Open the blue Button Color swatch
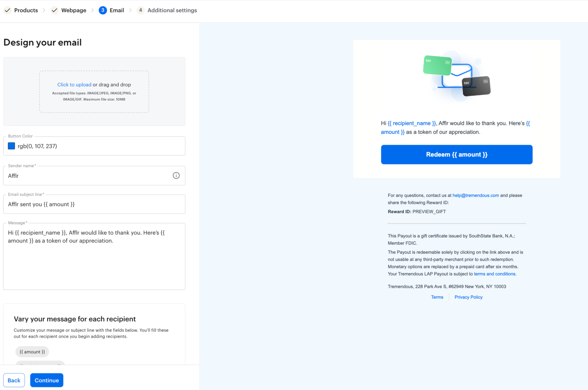 tap(11, 146)
